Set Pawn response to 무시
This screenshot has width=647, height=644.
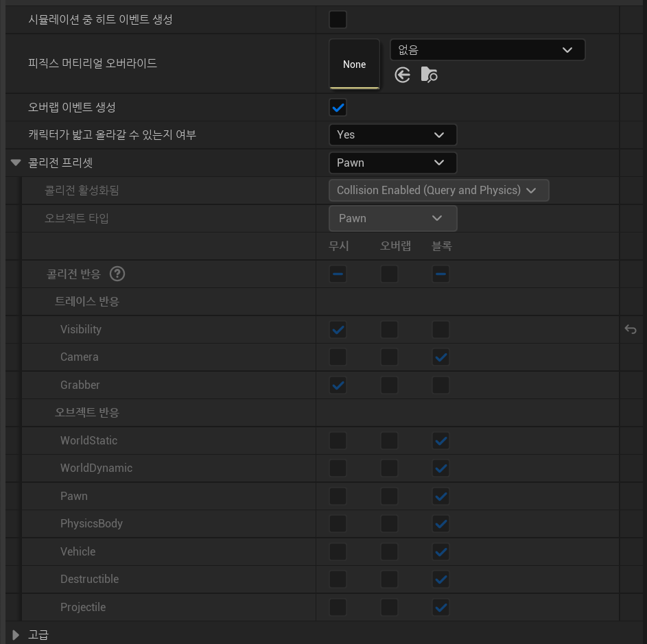pyautogui.click(x=338, y=497)
